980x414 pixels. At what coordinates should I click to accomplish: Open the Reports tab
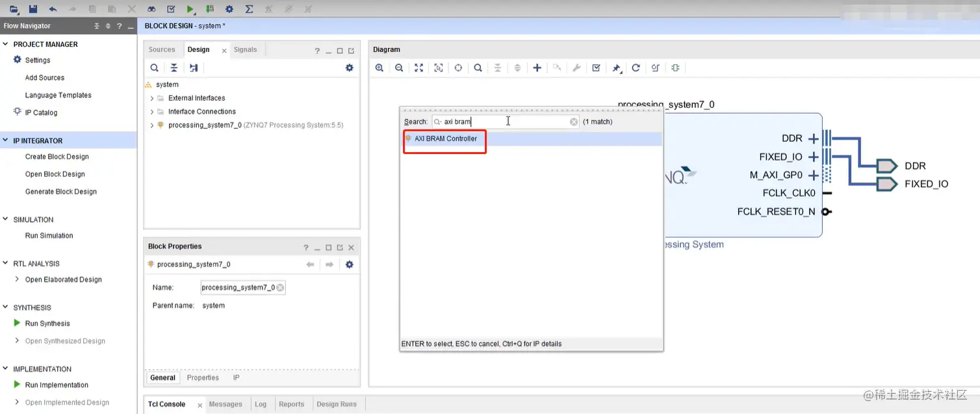[x=291, y=404]
